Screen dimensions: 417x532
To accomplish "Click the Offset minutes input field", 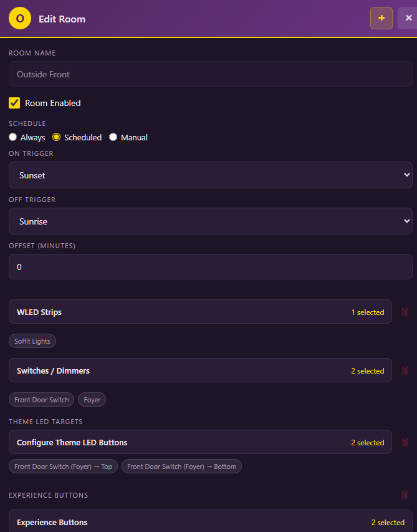I will (210, 267).
